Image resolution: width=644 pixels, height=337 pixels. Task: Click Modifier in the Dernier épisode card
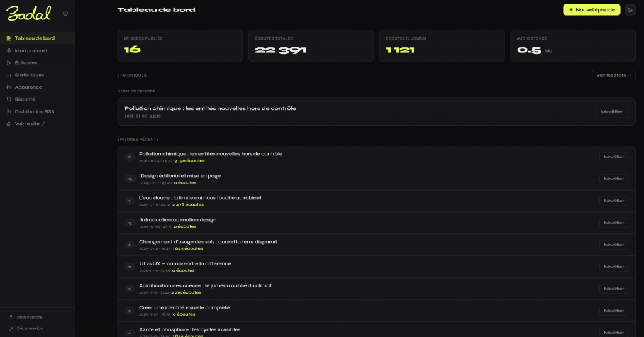[x=611, y=111]
